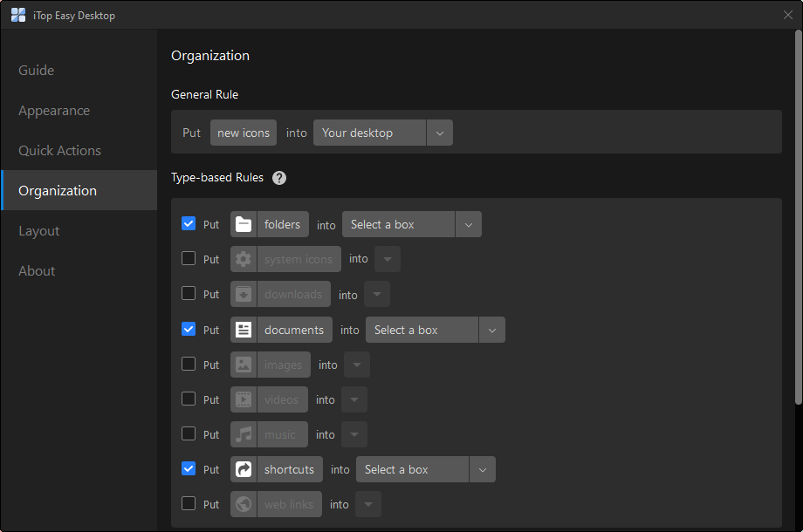The image size is (803, 532).
Task: Open the Quick Actions section
Action: click(x=59, y=151)
